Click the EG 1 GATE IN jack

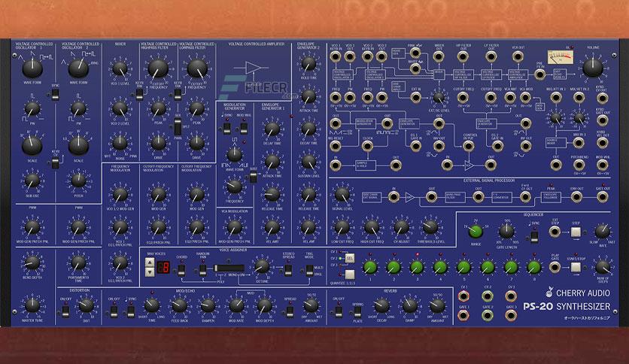[415, 146]
